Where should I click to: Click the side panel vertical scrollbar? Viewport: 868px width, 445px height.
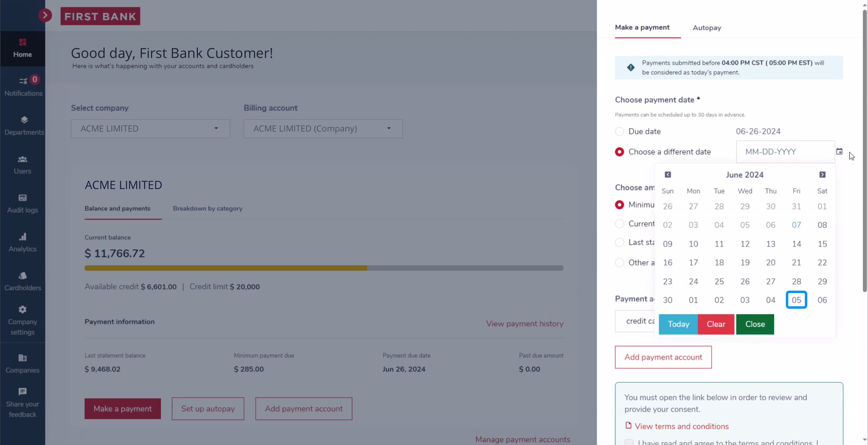(865, 151)
